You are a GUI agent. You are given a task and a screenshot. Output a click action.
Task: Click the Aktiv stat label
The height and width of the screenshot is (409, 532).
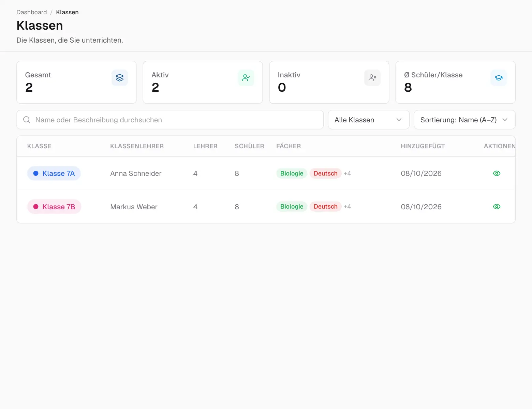[160, 75]
